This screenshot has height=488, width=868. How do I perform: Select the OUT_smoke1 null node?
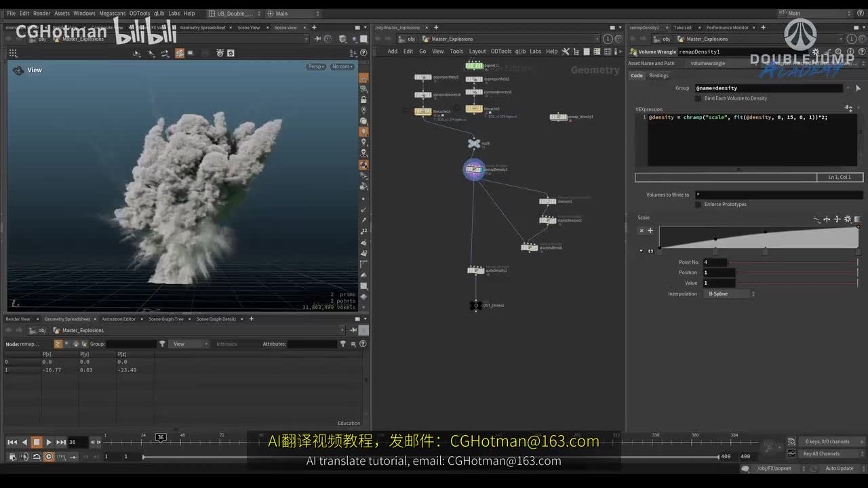coord(475,306)
